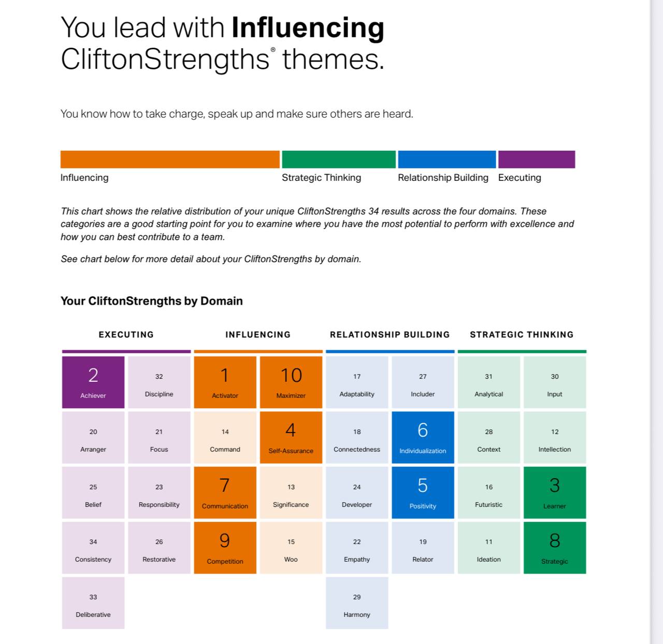
Task: Select the orange Activator tile ranked 1
Action: 225,382
